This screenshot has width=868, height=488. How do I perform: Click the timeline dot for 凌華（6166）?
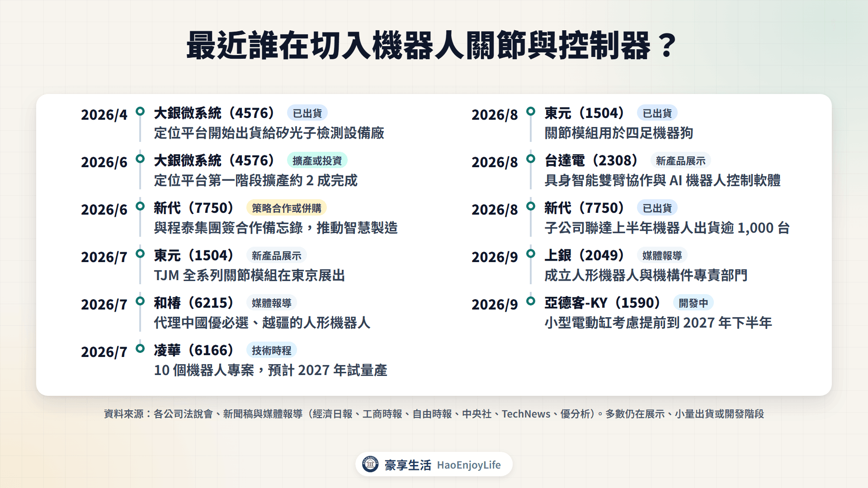[140, 348]
